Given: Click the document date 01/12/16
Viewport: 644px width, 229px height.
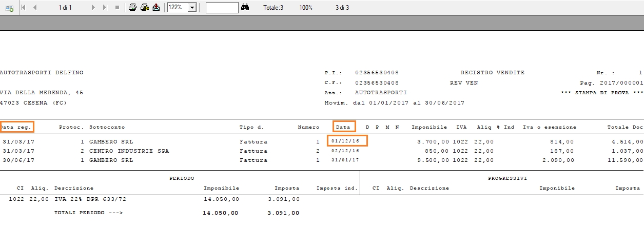Looking at the screenshot, I should tap(345, 141).
